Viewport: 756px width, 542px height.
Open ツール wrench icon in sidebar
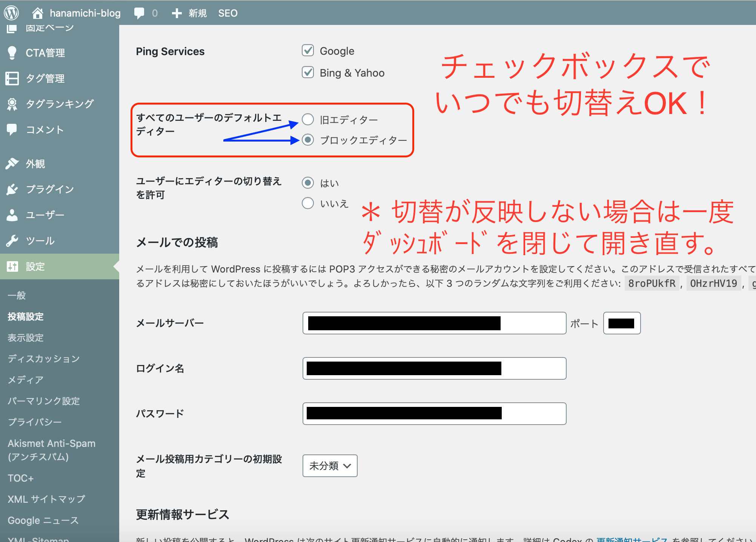click(x=12, y=240)
